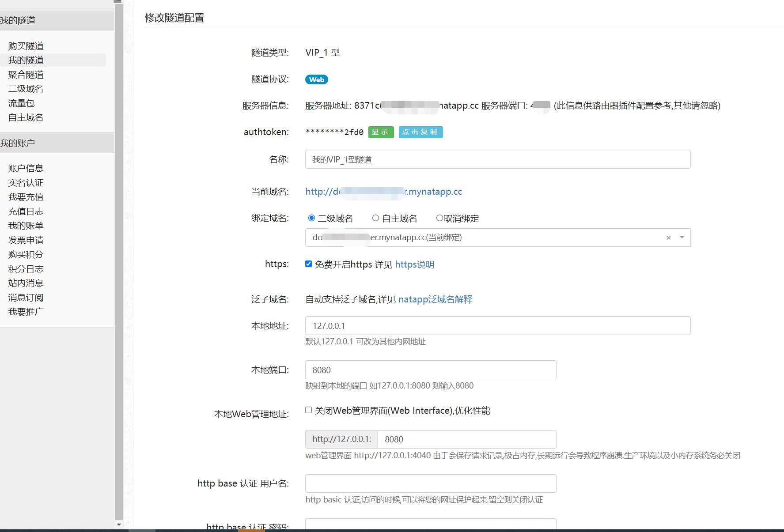Open 消息订阅 in the sidebar
This screenshot has width=784, height=532.
(x=26, y=298)
